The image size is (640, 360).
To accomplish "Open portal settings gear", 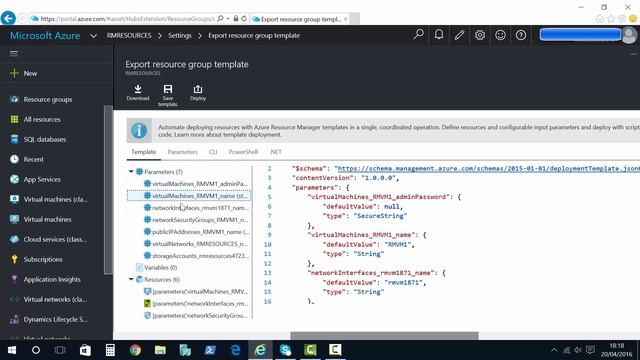I will (x=480, y=35).
